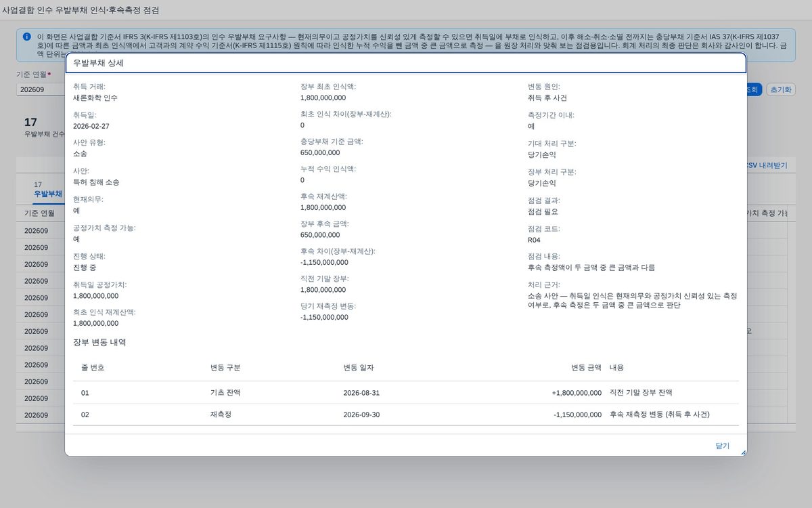Focus the 기준 연월 filter input showing 202609
The image size is (812, 508).
coord(41,90)
